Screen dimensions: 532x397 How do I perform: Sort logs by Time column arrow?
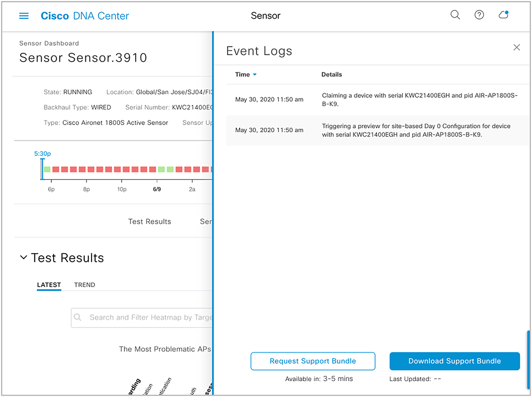[255, 74]
